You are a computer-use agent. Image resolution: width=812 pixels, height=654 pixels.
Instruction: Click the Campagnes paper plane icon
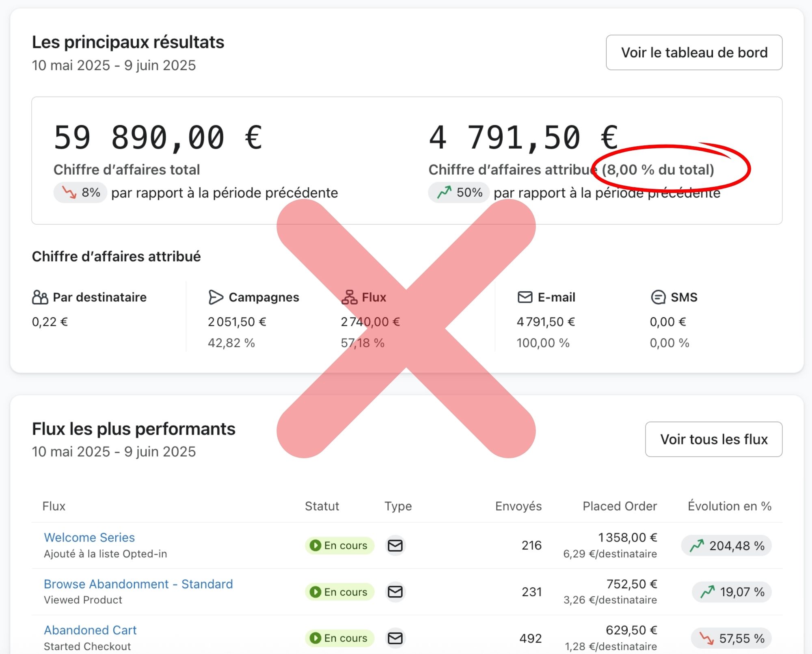click(x=215, y=297)
